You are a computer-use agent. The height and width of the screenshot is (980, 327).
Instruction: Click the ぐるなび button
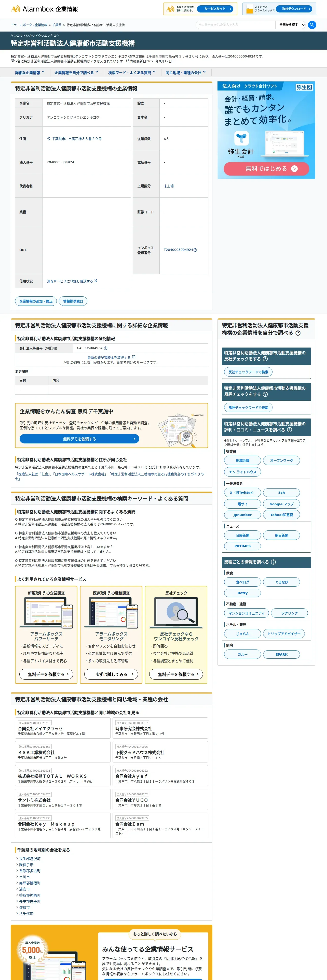pos(281,582)
